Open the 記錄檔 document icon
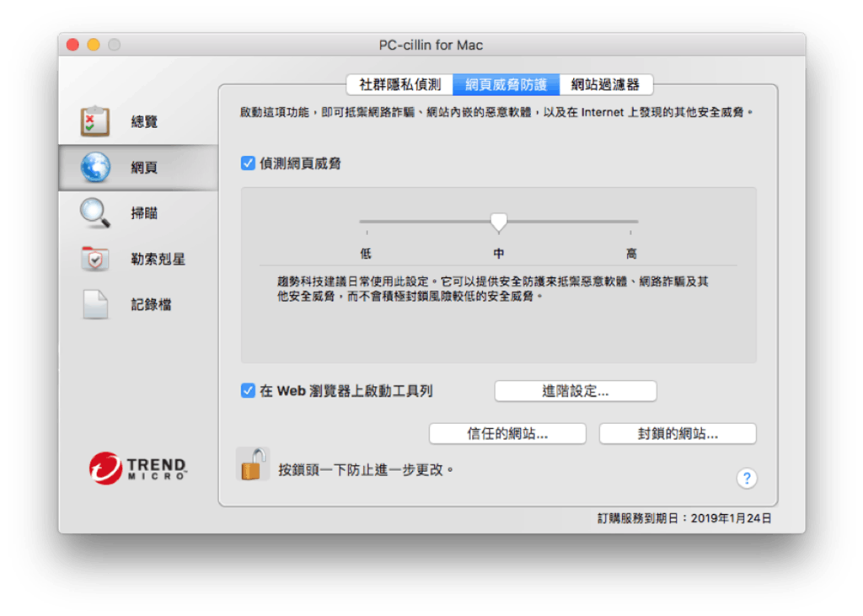 pyautogui.click(x=95, y=304)
